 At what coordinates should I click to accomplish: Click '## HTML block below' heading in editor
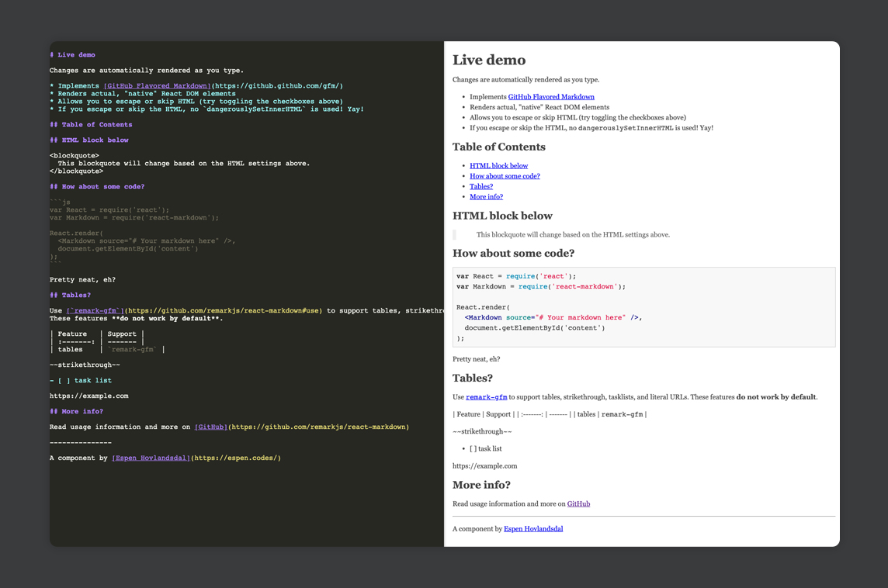89,140
